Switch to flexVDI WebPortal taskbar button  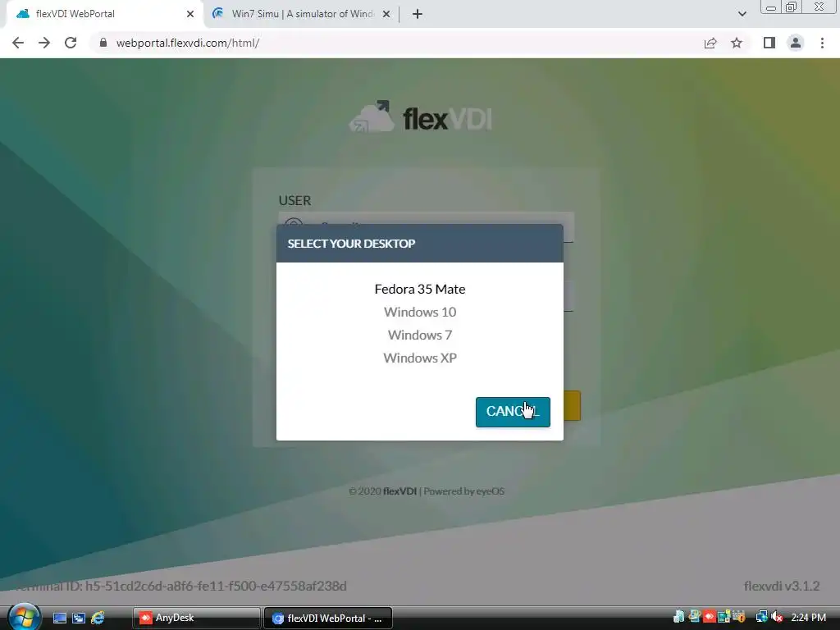click(328, 619)
